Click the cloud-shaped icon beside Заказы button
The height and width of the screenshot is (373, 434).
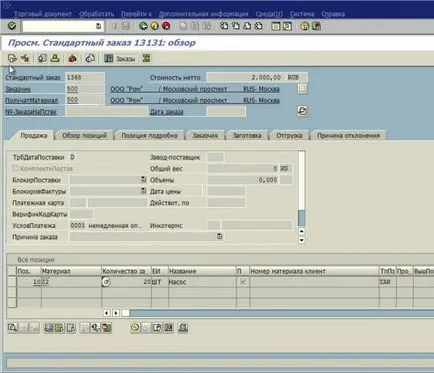point(90,59)
